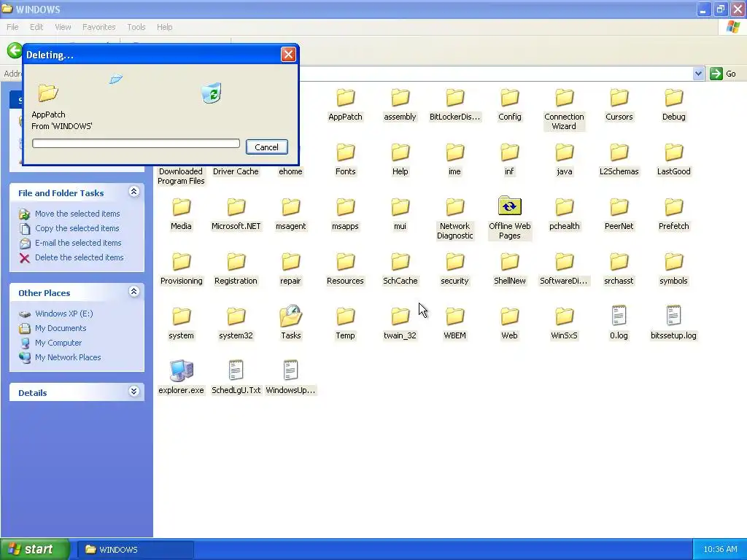Select the Fonts folder
Viewport: 747px width, 560px height.
click(345, 160)
